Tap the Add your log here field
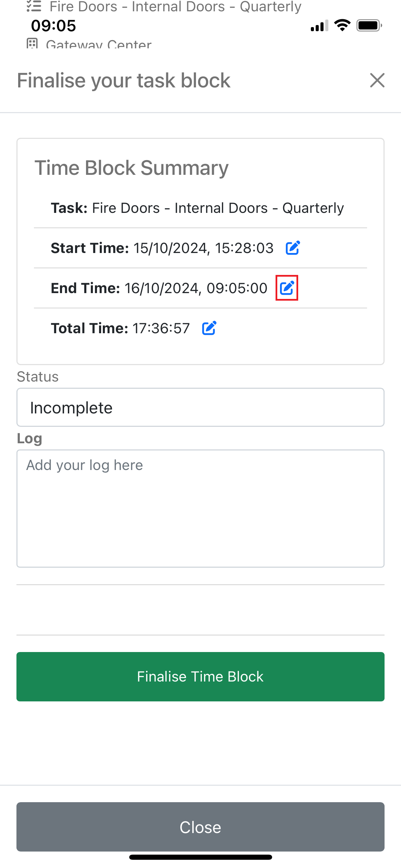The width and height of the screenshot is (401, 868). 200,507
